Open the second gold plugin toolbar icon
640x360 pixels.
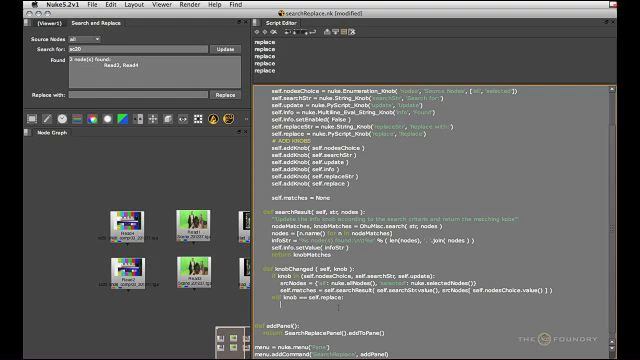[229, 119]
